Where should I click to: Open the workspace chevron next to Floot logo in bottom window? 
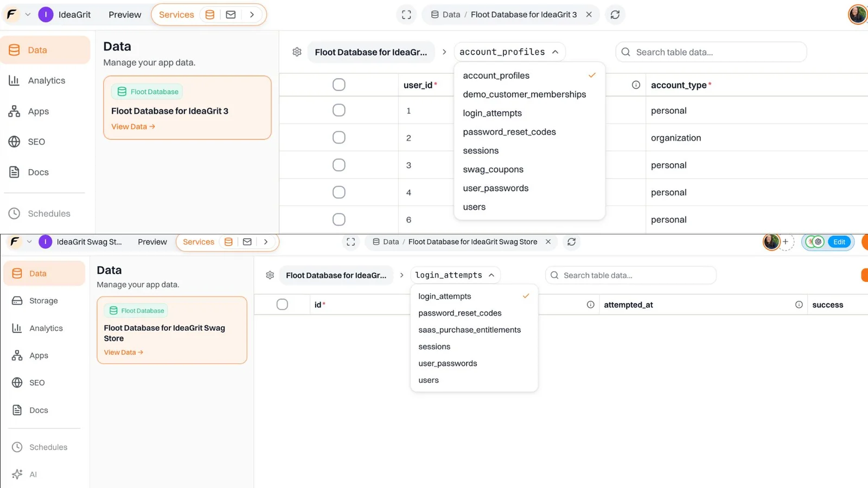pos(29,242)
